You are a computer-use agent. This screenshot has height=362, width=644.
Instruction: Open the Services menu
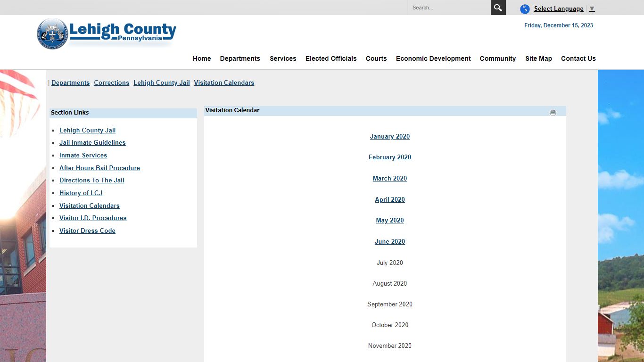point(283,58)
